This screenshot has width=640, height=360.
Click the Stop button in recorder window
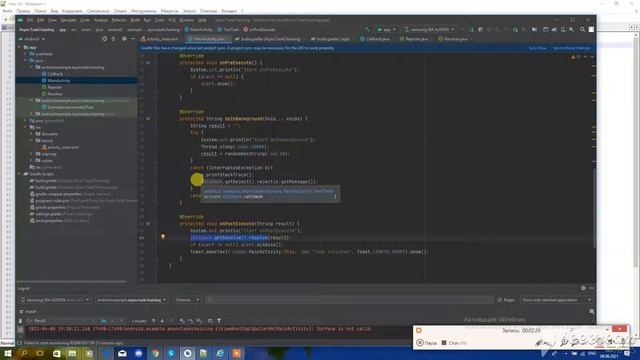(453, 343)
